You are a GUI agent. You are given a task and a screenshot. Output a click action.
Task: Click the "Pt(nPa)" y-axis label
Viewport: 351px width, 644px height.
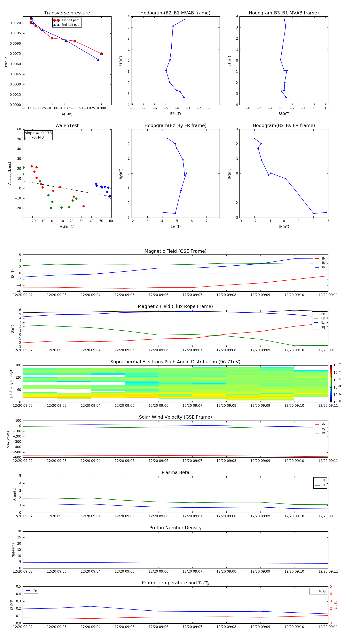(x=6, y=61)
